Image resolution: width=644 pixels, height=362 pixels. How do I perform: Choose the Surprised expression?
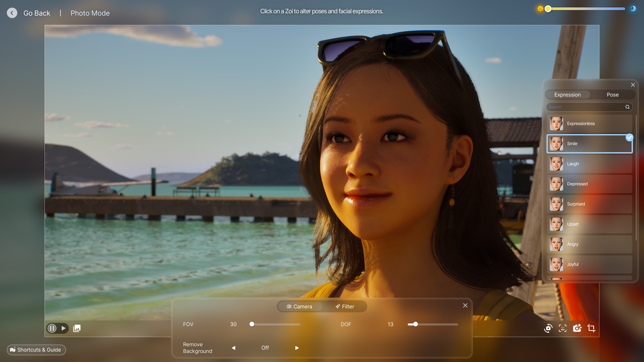pos(589,204)
